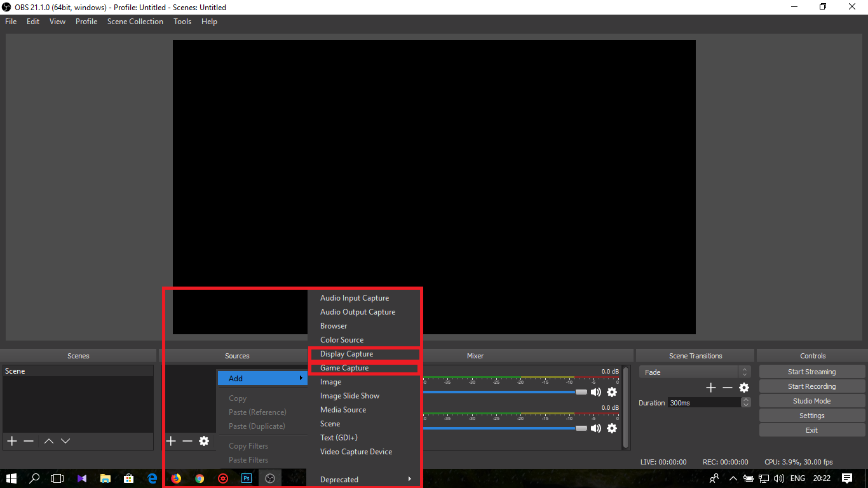The width and height of the screenshot is (868, 488).
Task: Open the Scene Collection menu
Action: coord(135,22)
